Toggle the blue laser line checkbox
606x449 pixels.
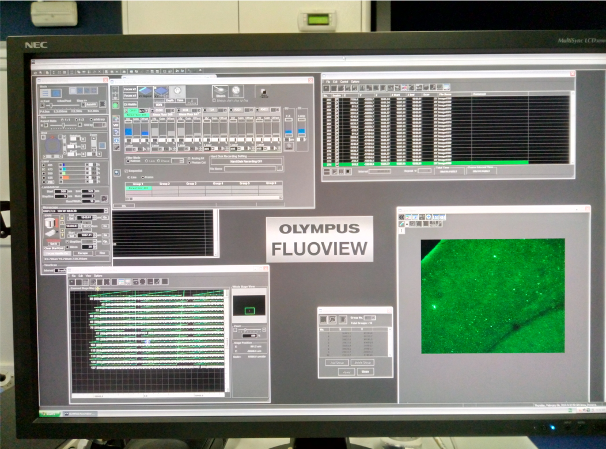point(44,165)
